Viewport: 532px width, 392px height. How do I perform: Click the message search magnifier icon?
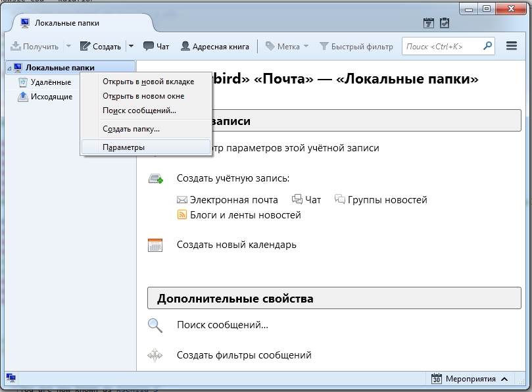pos(155,325)
